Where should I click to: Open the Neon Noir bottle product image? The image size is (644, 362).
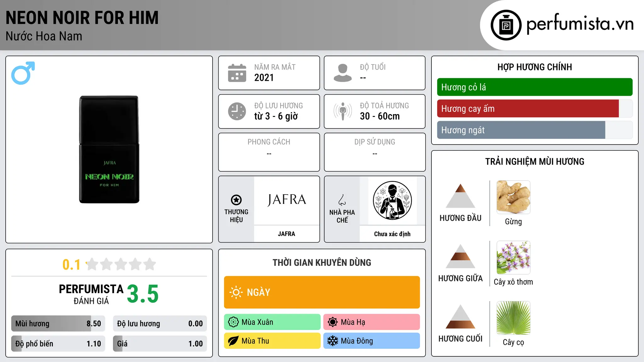click(109, 149)
